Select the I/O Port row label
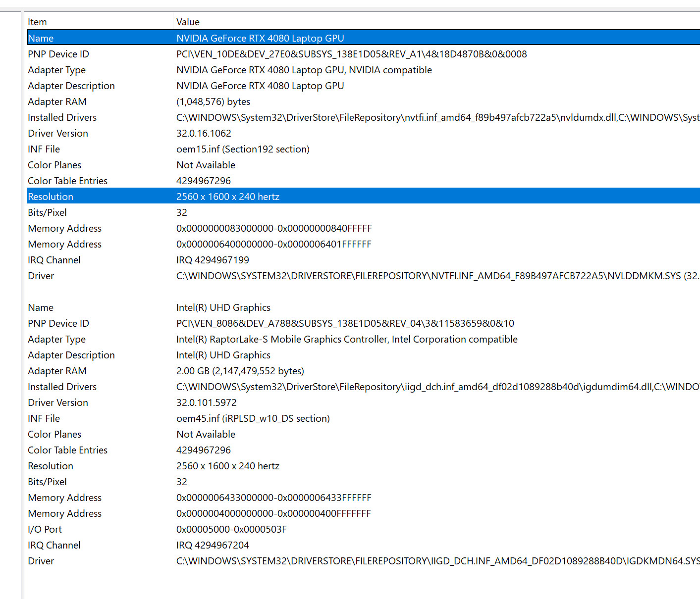This screenshot has height=599, width=700. pyautogui.click(x=45, y=529)
